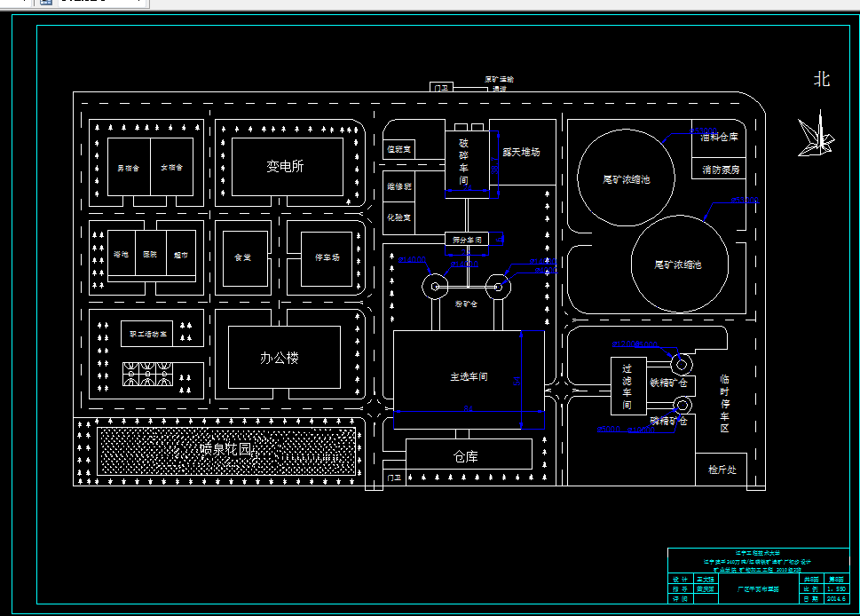Image resolution: width=860 pixels, height=616 pixels.
Task: Click the basketball courts symbol
Action: click(x=147, y=374)
